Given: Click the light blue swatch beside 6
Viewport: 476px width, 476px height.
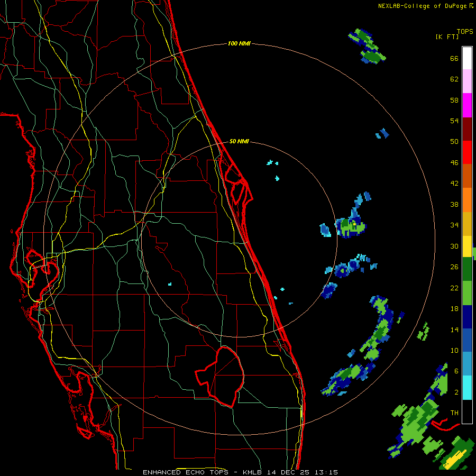Looking at the screenshot, I should (467, 364).
